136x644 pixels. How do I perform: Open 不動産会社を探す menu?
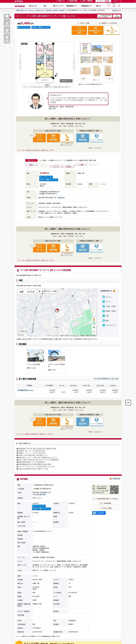(86, 6)
